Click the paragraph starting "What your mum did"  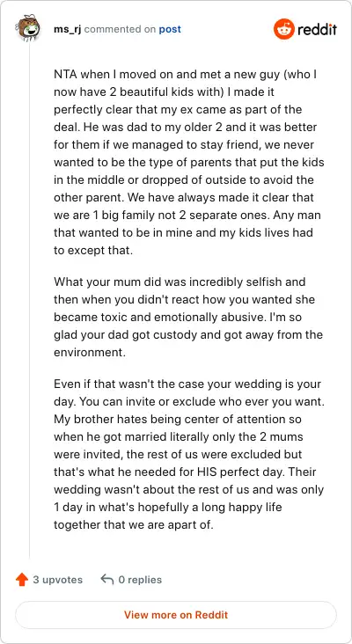click(x=189, y=317)
